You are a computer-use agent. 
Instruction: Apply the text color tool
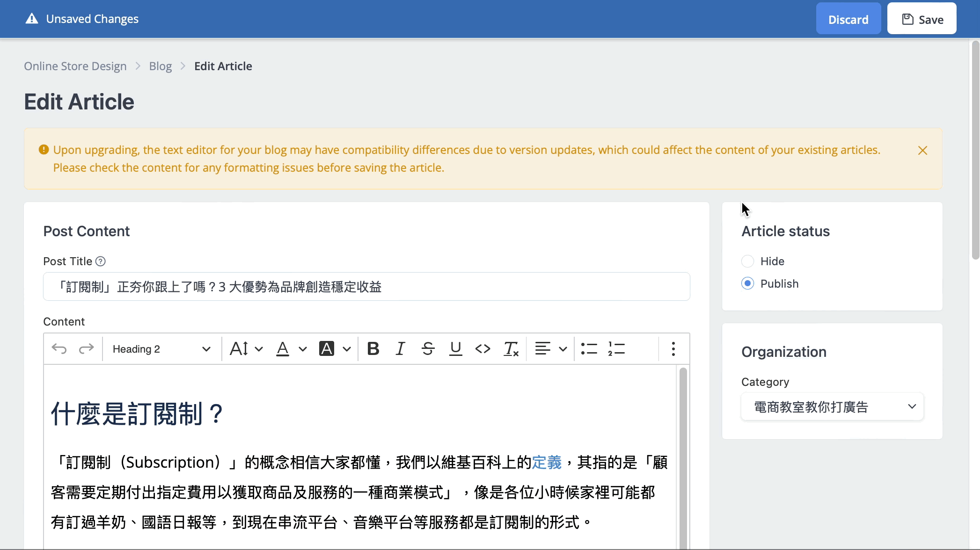[x=283, y=349]
